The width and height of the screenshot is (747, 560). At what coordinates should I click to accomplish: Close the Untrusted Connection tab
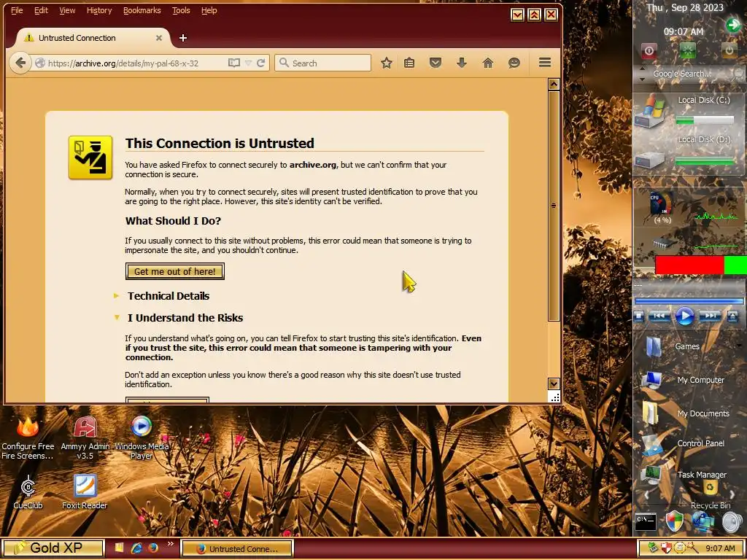[x=159, y=38]
